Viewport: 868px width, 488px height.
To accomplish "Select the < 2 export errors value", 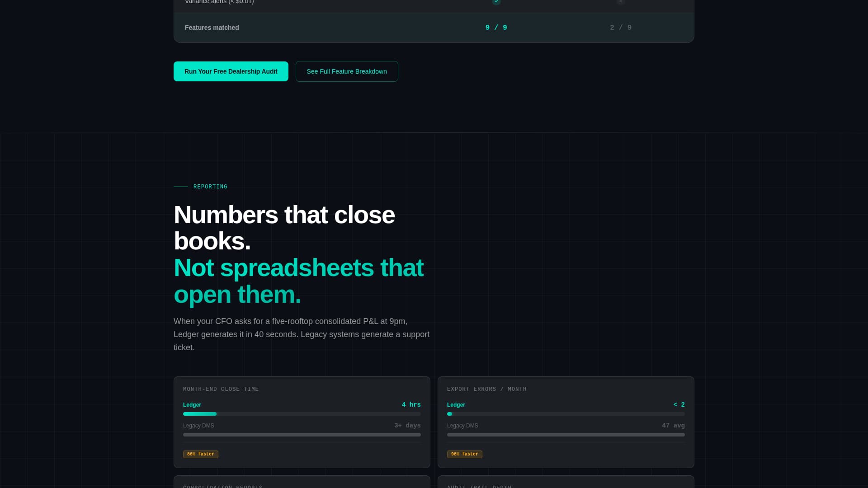I will (679, 405).
